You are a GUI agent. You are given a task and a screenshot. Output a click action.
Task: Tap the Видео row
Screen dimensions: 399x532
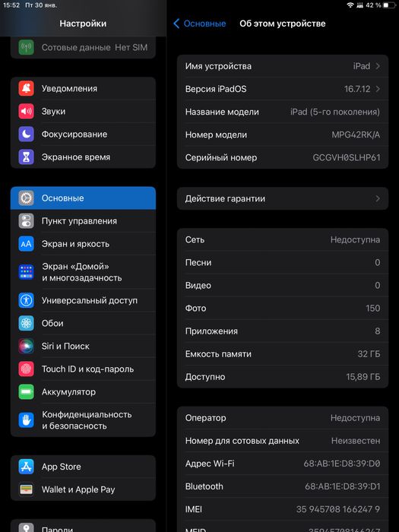point(283,285)
